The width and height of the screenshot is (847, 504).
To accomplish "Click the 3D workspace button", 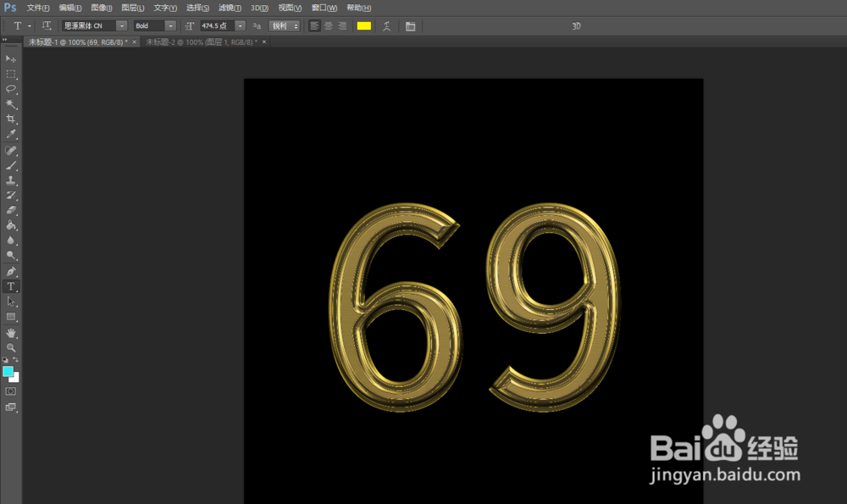I will pos(576,26).
